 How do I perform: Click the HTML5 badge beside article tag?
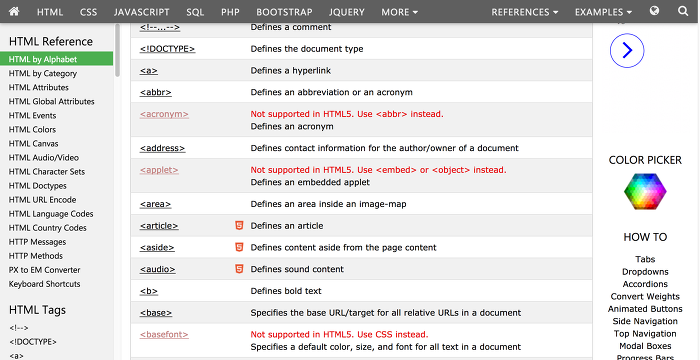tap(239, 226)
